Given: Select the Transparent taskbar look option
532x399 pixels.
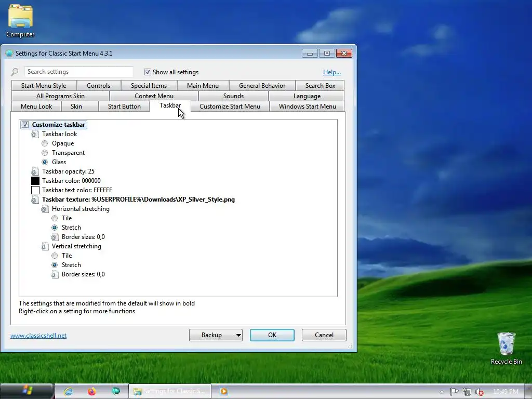Looking at the screenshot, I should pyautogui.click(x=45, y=153).
